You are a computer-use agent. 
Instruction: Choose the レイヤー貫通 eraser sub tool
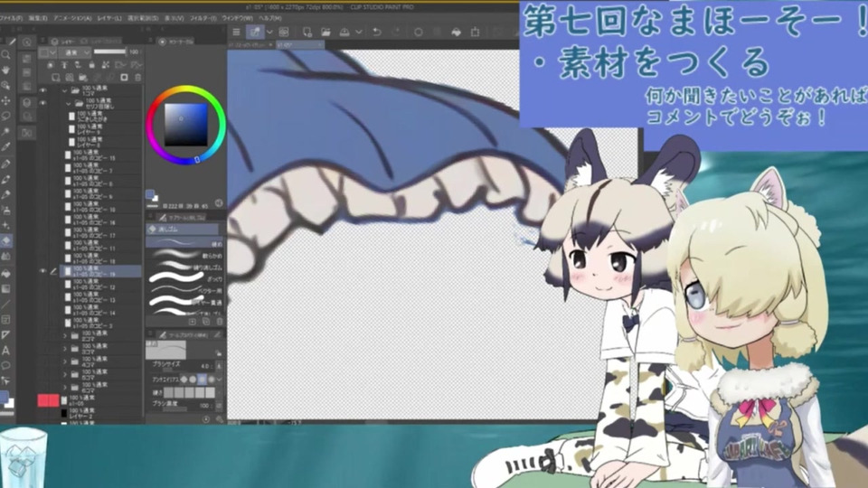[185, 302]
